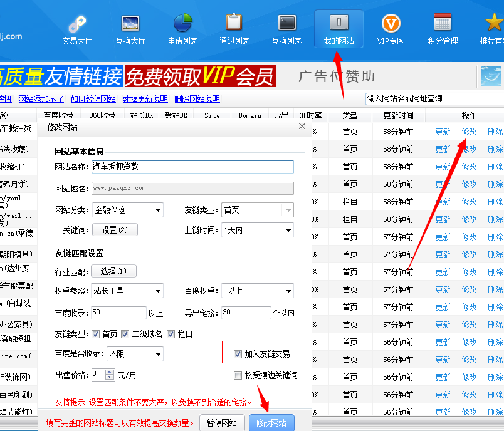Toggle the 首页 link type checkbox
The image size is (504, 431).
click(95, 335)
